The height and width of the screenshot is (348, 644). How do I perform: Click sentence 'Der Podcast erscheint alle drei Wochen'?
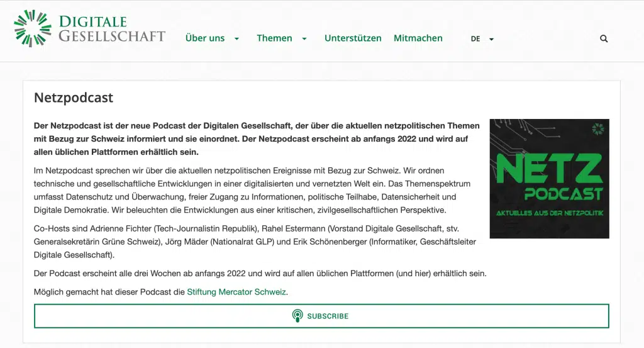pyautogui.click(x=260, y=273)
